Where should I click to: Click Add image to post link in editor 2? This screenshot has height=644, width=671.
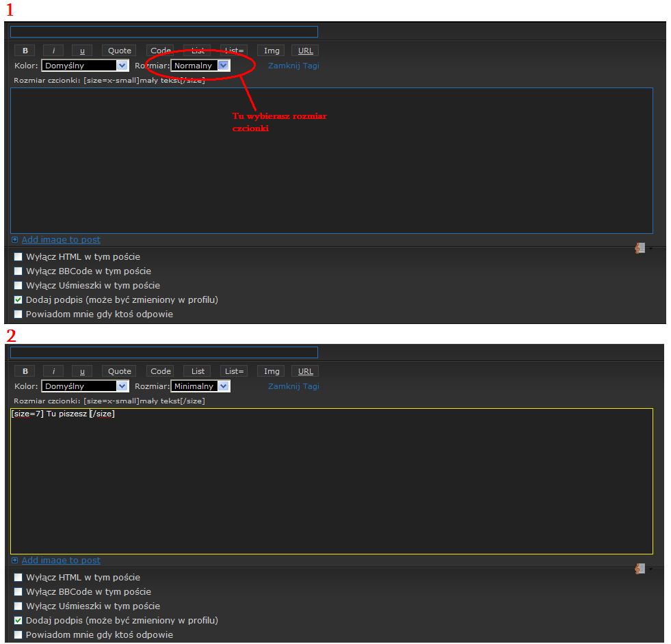pyautogui.click(x=61, y=560)
